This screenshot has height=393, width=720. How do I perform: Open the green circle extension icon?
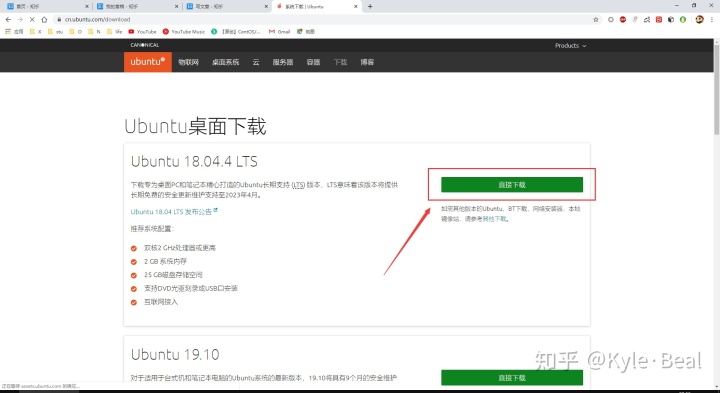click(x=683, y=19)
